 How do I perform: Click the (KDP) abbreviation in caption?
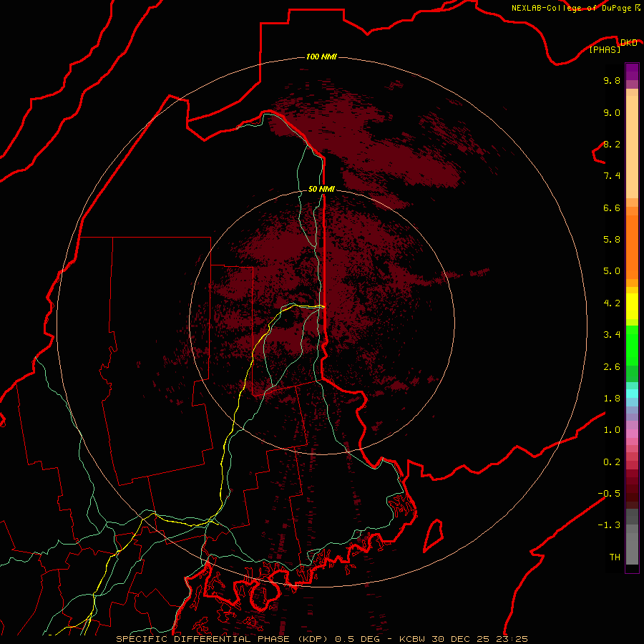pos(312,639)
